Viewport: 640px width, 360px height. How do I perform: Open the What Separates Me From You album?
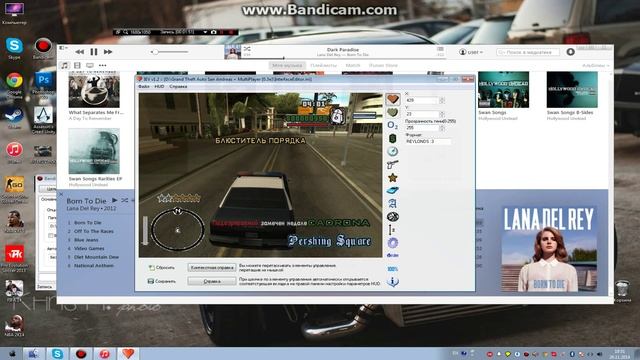[x=94, y=89]
